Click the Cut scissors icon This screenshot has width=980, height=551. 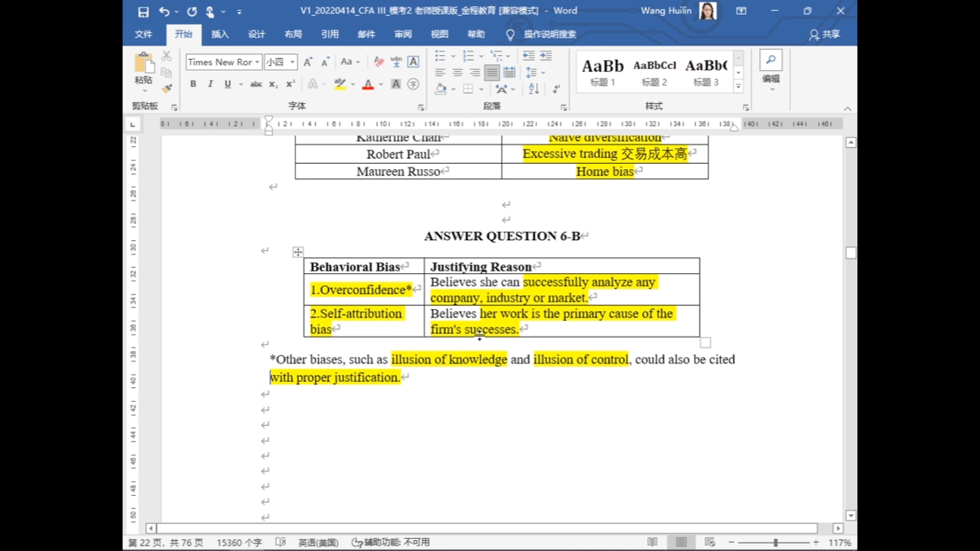tap(167, 56)
